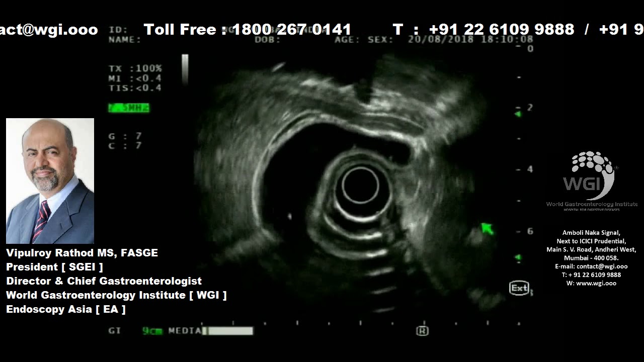Image resolution: width=644 pixels, height=362 pixels.
Task: Click the depth scale number 4
Action: [x=530, y=169]
